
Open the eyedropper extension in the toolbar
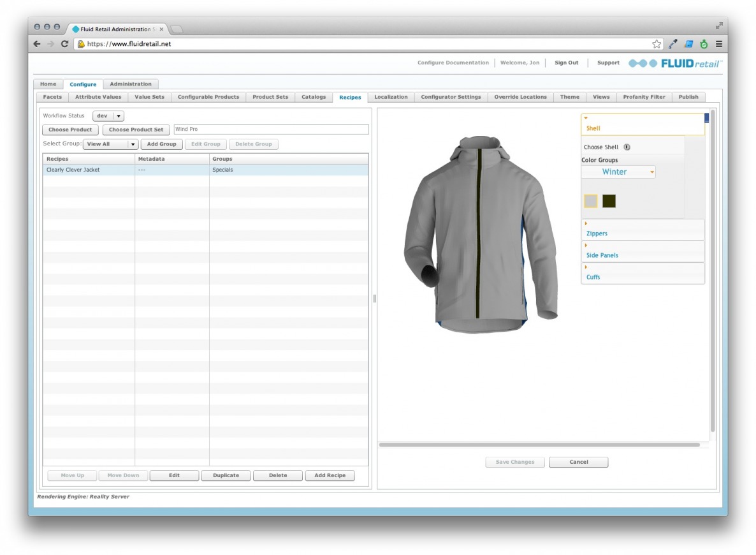[672, 43]
